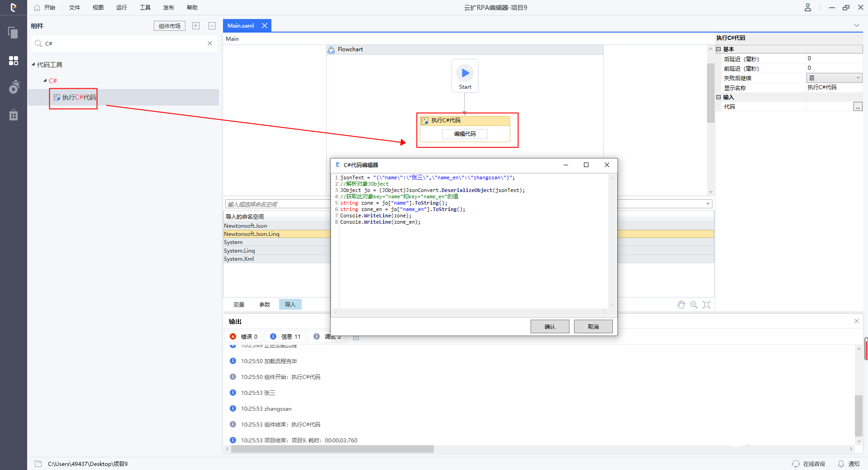This screenshot has width=868, height=470.
Task: Toggle the 错误 0 output filter
Action: coord(243,336)
